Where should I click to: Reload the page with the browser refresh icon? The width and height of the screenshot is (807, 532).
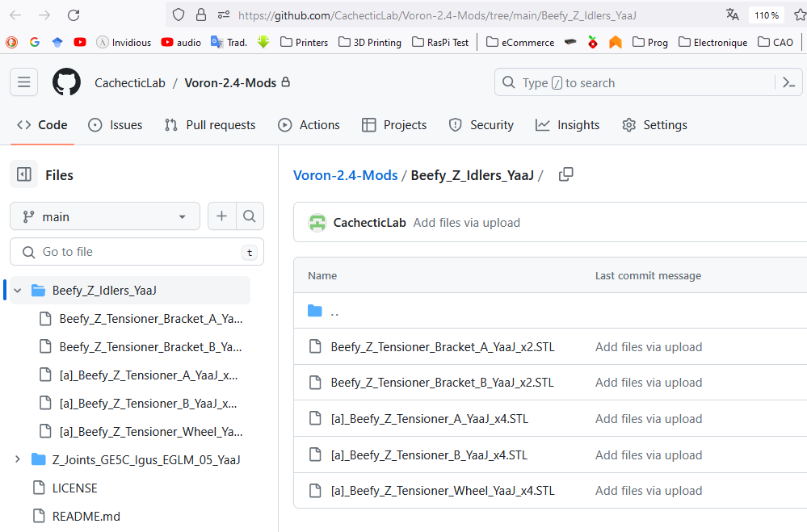pyautogui.click(x=74, y=15)
